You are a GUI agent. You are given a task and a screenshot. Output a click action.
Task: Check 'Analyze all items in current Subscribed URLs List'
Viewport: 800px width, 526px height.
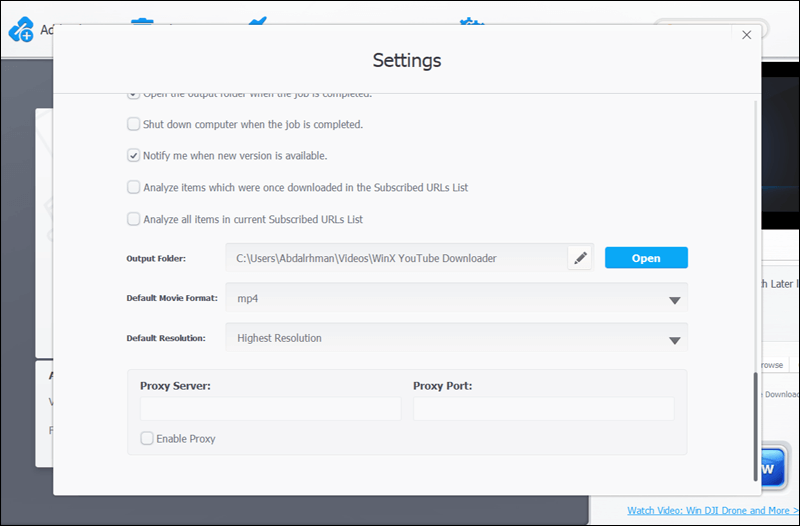[133, 219]
